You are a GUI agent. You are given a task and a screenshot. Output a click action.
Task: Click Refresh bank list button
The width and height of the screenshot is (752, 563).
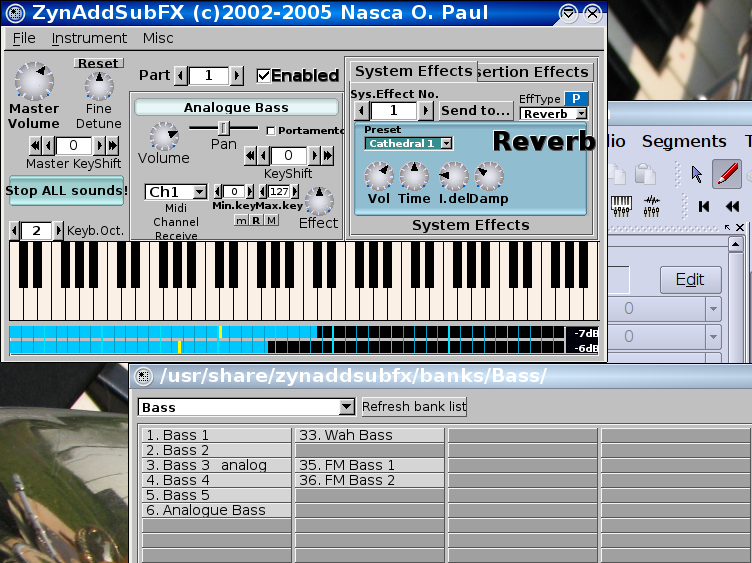(x=414, y=407)
